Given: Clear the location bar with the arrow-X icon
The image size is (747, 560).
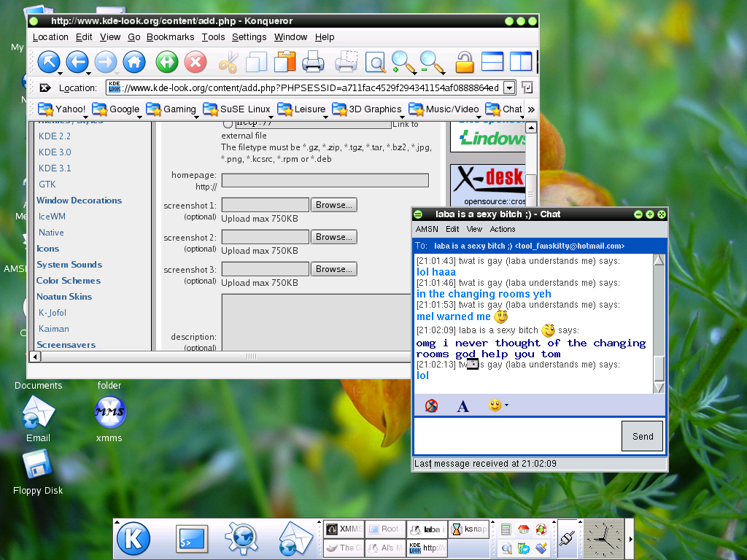Looking at the screenshot, I should (x=44, y=87).
